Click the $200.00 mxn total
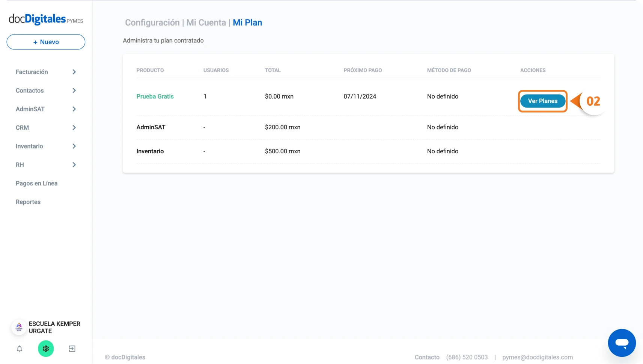The image size is (643, 364). click(283, 127)
